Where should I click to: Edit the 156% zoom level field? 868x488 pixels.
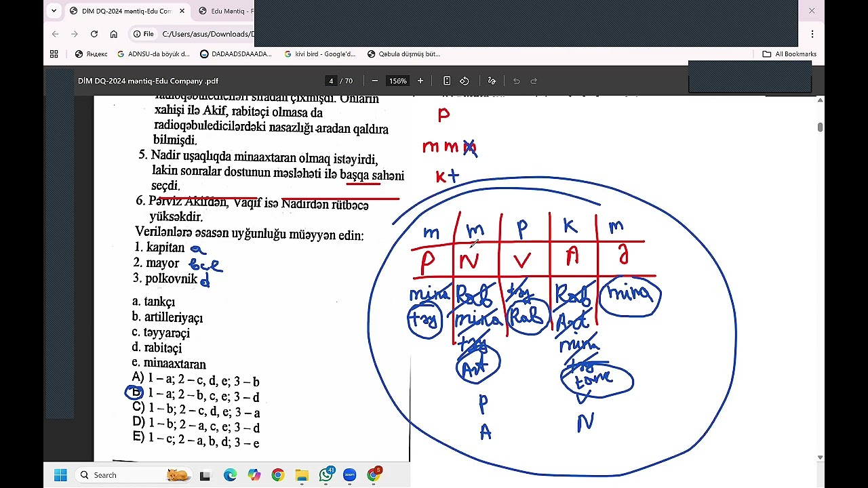pyautogui.click(x=397, y=81)
